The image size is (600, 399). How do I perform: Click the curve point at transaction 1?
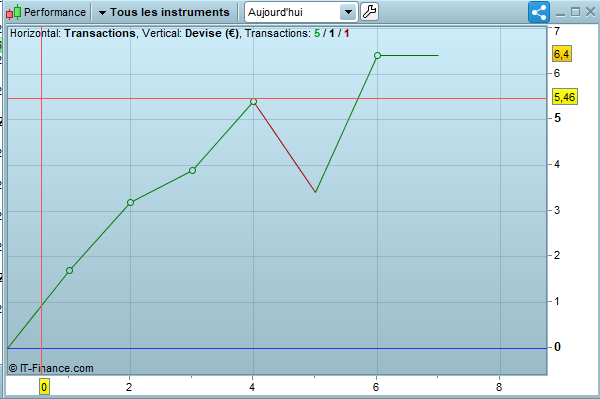pos(69,270)
